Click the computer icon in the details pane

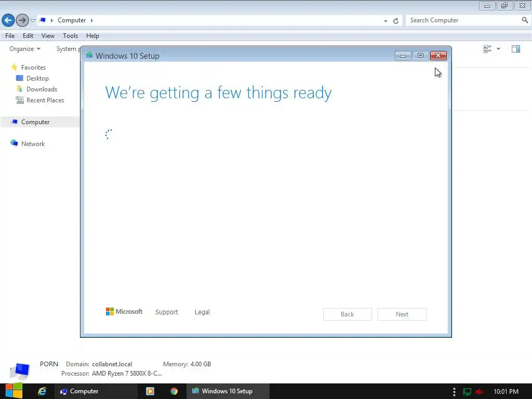(x=20, y=371)
